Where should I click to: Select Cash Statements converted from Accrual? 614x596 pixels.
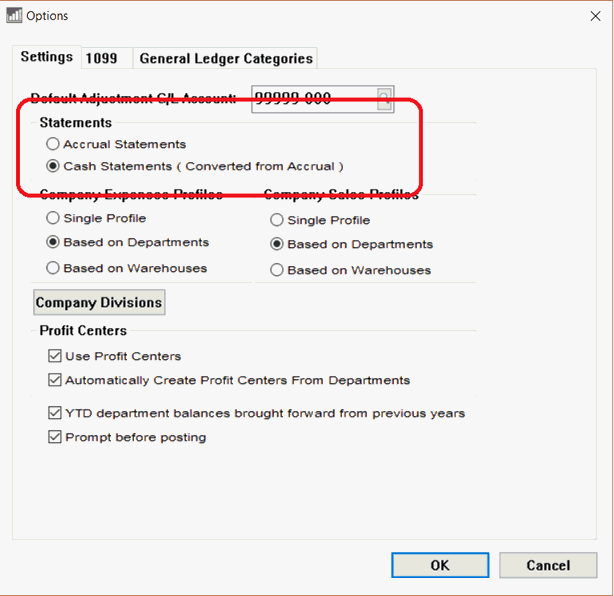tap(53, 166)
